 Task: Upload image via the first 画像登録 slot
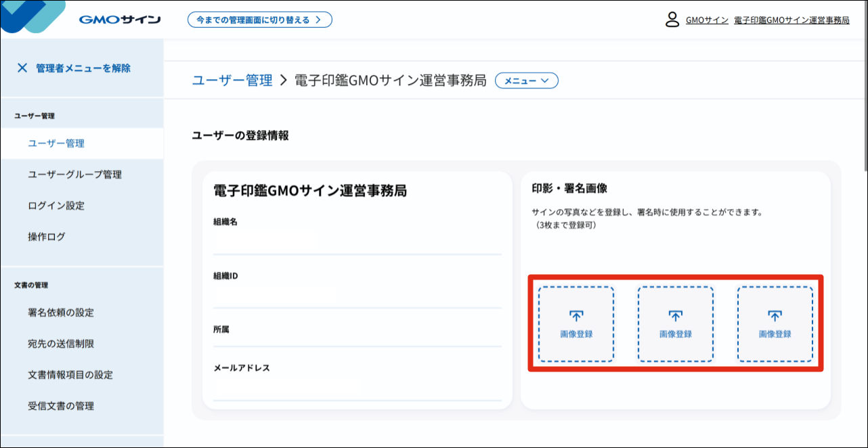[576, 323]
